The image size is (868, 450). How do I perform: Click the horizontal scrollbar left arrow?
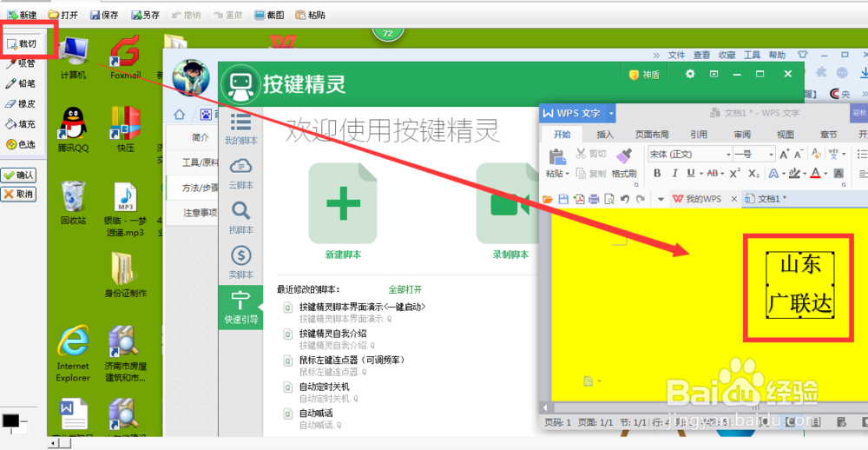(53, 444)
